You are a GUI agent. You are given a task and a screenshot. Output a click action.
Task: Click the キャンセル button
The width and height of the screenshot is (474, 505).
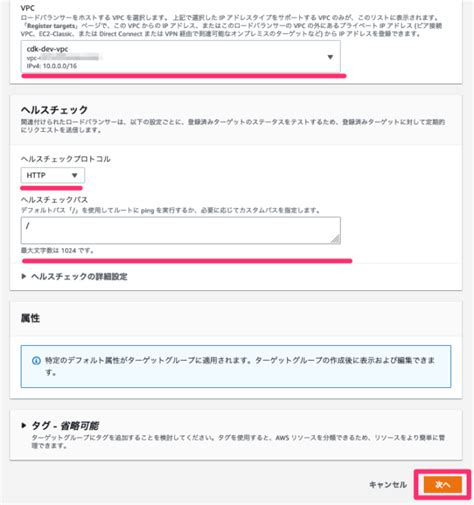pos(388,485)
